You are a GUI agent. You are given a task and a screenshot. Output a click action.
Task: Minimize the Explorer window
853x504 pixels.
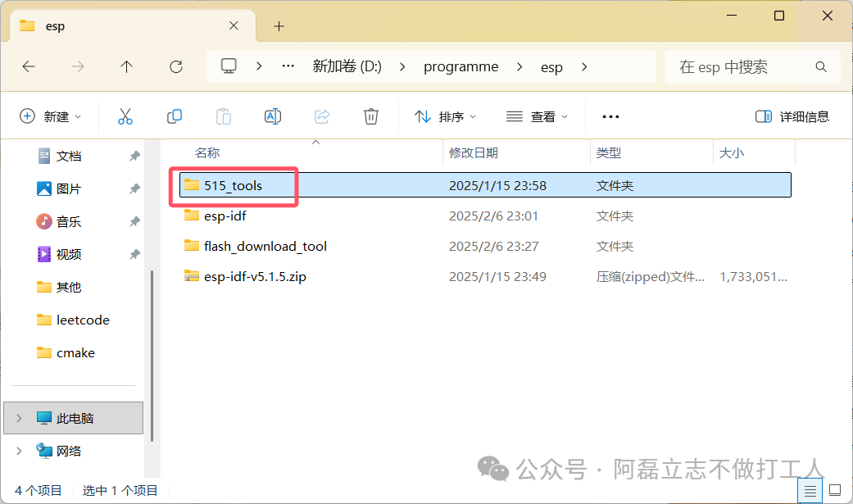tap(731, 16)
